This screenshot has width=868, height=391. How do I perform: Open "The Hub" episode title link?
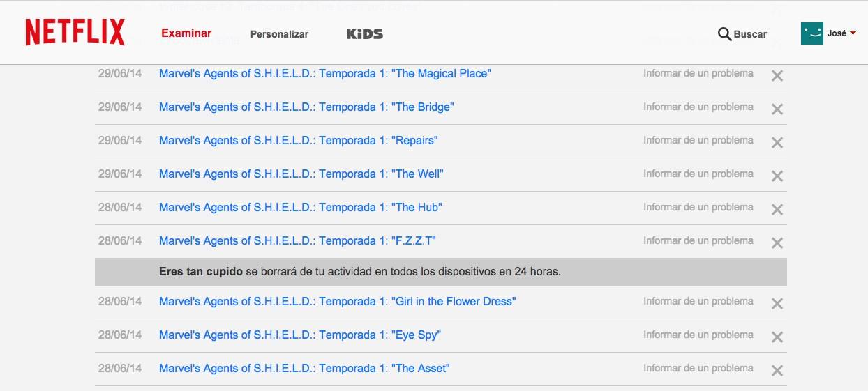(301, 207)
